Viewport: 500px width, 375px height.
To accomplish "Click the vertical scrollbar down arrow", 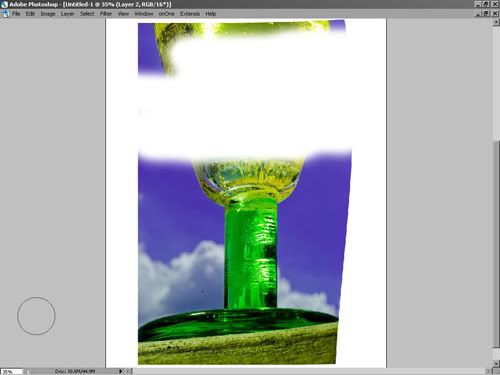I will [x=496, y=364].
